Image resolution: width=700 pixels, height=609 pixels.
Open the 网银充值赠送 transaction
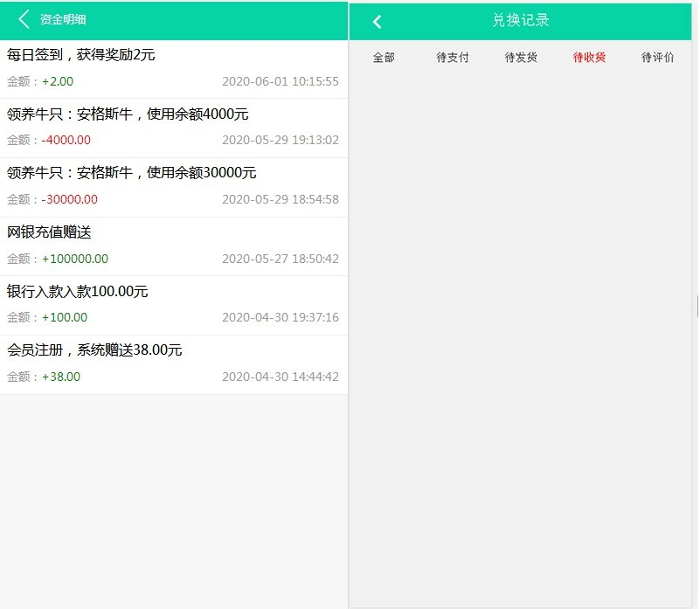[49, 232]
